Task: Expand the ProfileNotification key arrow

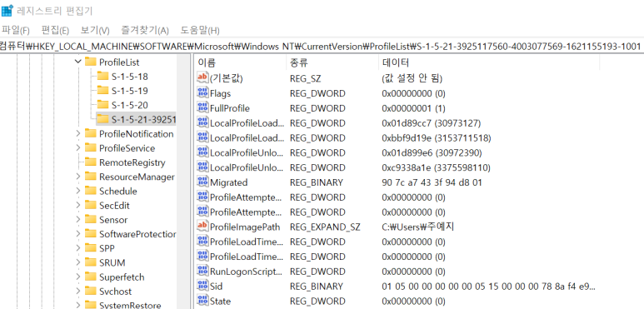Action: click(78, 134)
